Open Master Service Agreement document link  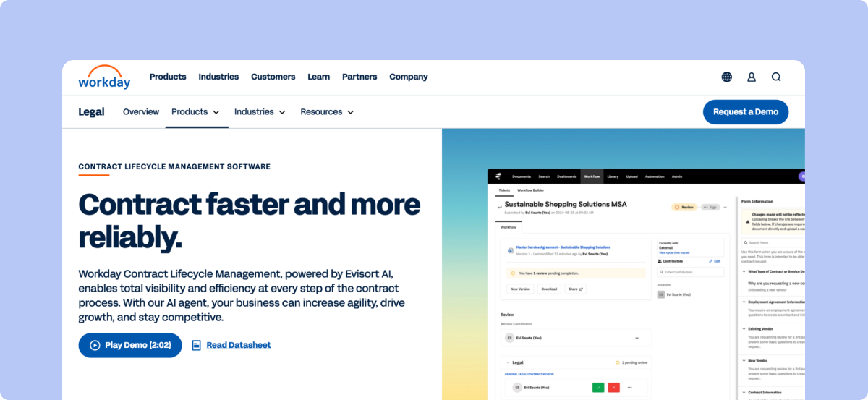tap(563, 247)
